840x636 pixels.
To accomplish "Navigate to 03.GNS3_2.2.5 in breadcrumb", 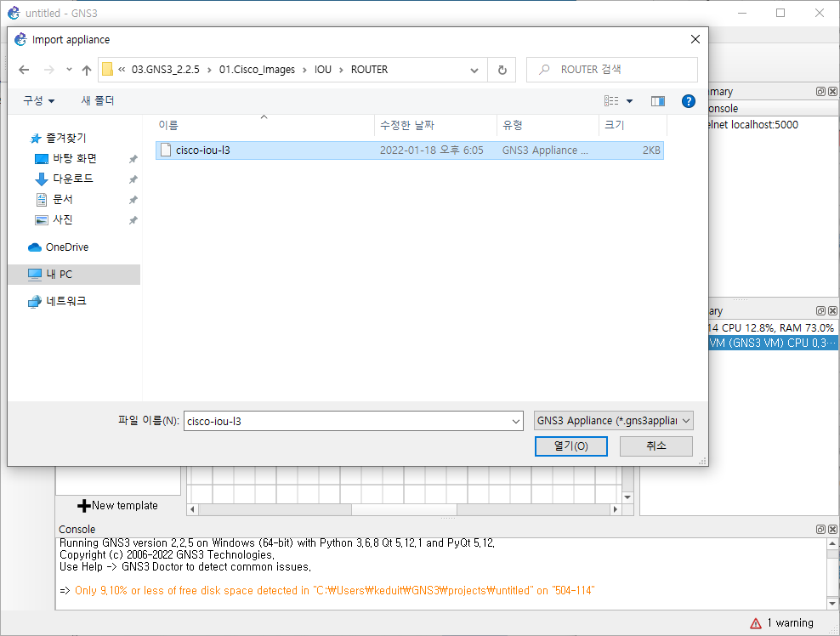I will tap(166, 70).
